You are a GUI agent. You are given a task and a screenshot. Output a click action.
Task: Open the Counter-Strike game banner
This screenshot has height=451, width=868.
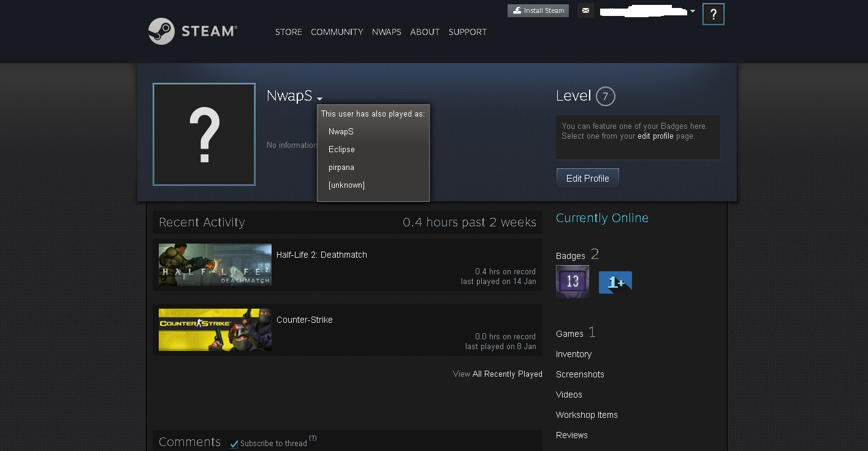pyautogui.click(x=215, y=330)
